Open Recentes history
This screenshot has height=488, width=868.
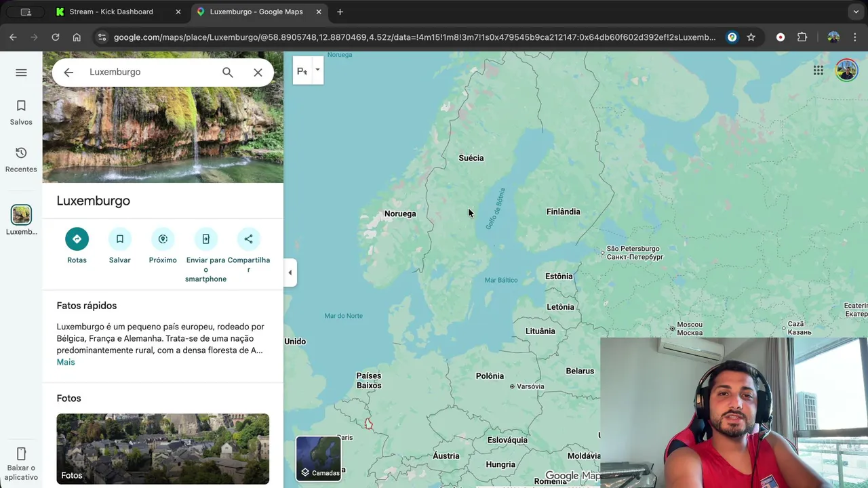pos(21,160)
